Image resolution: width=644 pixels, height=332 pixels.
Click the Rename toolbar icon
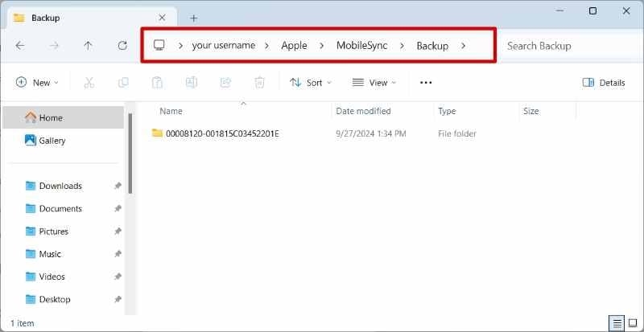192,83
